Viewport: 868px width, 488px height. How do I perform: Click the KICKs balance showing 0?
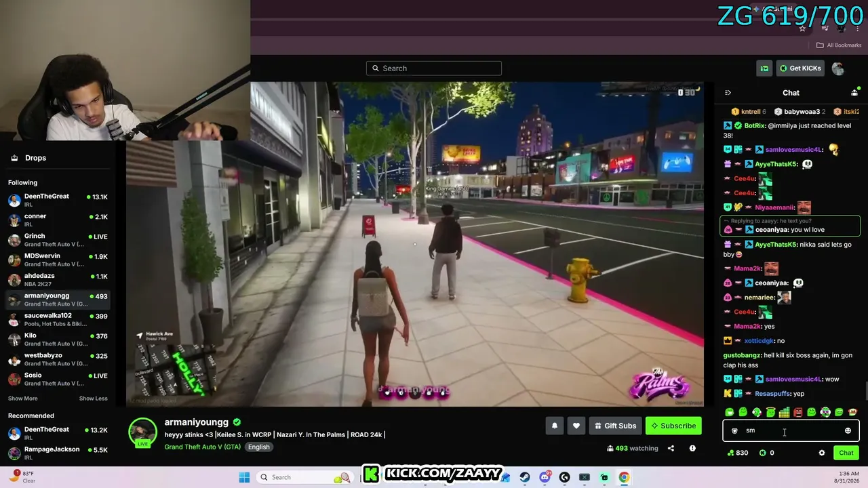(767, 453)
